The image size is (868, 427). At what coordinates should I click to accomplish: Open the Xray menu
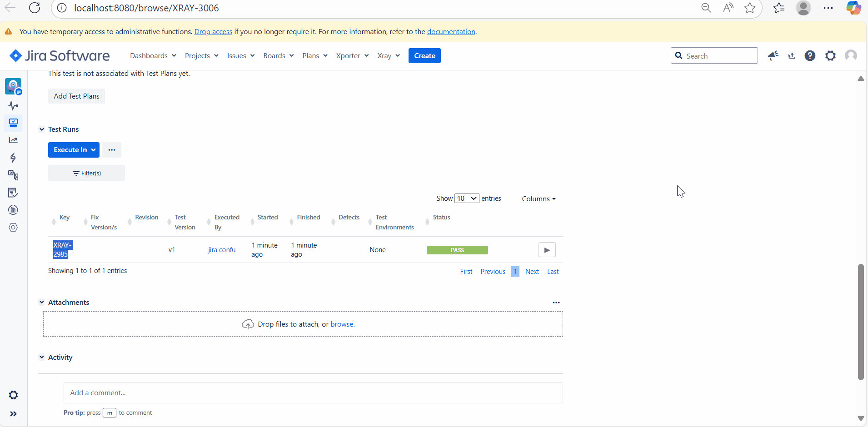[389, 56]
